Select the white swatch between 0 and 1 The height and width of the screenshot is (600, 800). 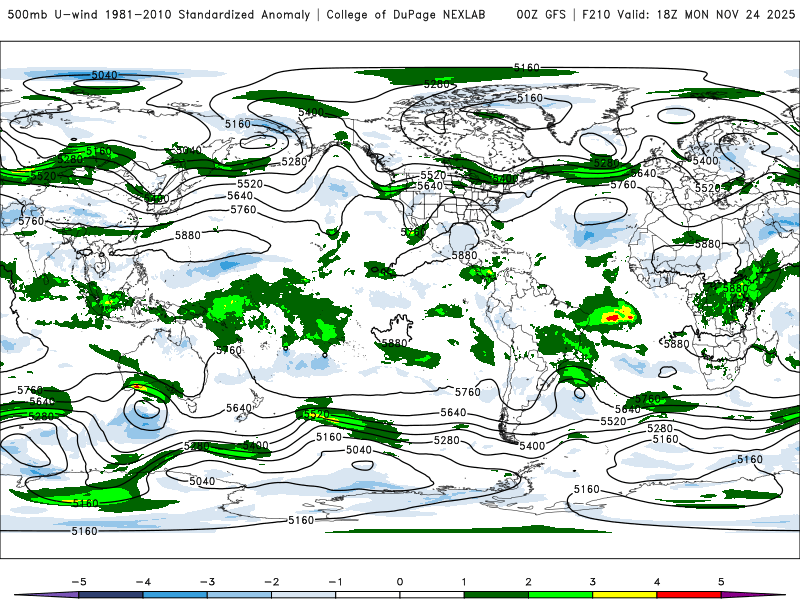point(432,595)
